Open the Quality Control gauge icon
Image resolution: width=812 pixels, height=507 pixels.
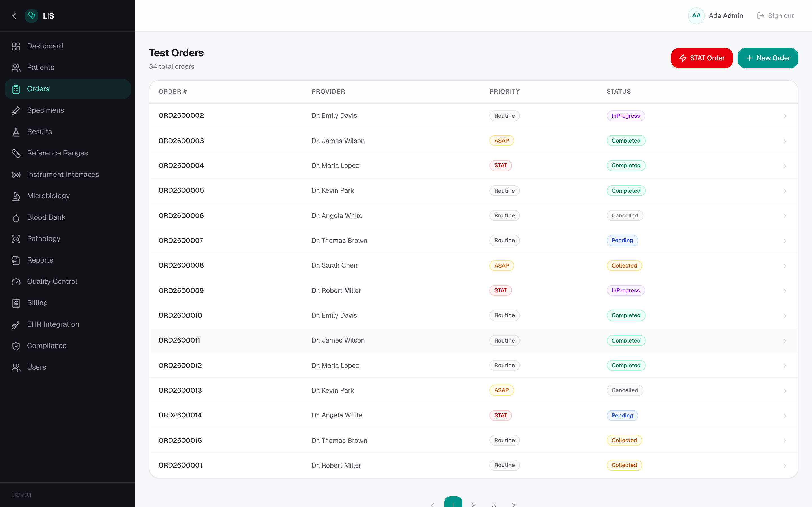[16, 282]
